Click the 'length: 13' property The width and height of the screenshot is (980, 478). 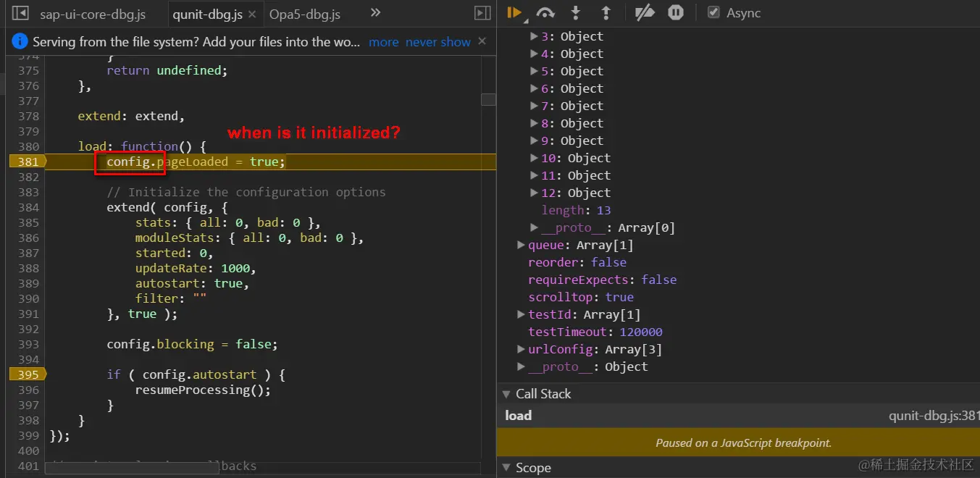coord(576,210)
